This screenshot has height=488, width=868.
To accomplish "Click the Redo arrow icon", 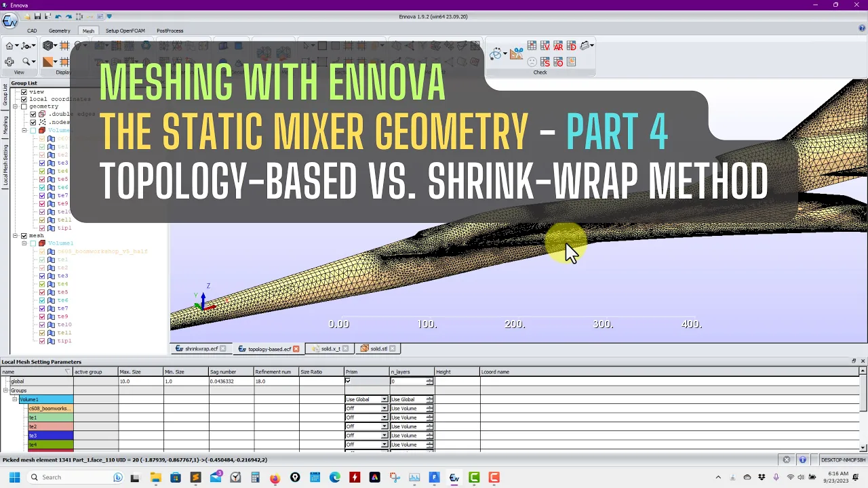I will [68, 16].
